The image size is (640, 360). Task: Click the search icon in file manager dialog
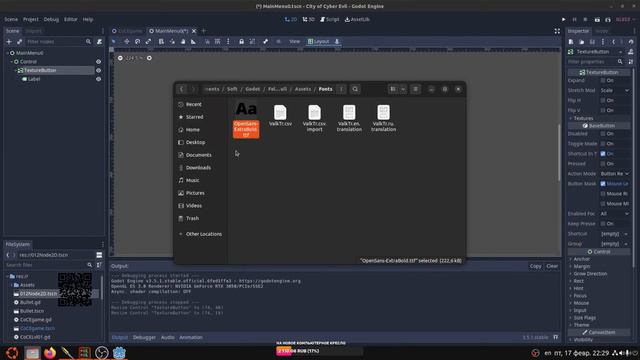355,89
